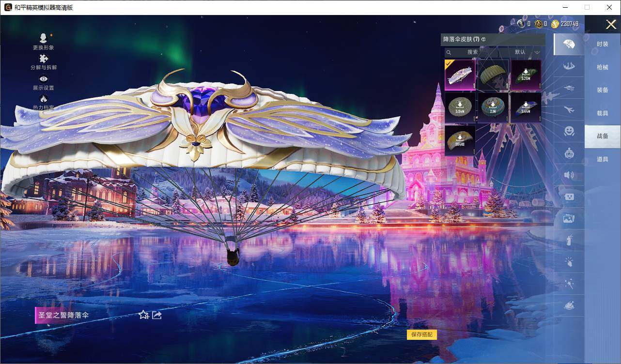Image resolution: width=621 pixels, height=364 pixels.
Task: Select the spray can category icon
Action: (x=569, y=241)
